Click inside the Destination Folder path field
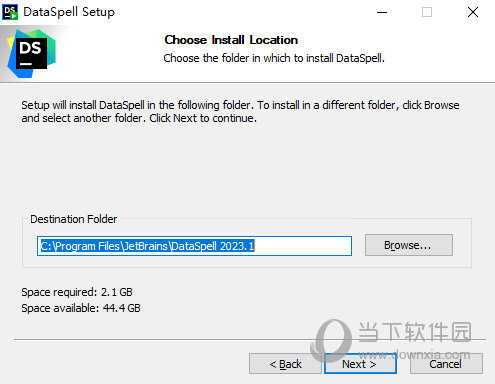495x384 pixels. [x=194, y=246]
